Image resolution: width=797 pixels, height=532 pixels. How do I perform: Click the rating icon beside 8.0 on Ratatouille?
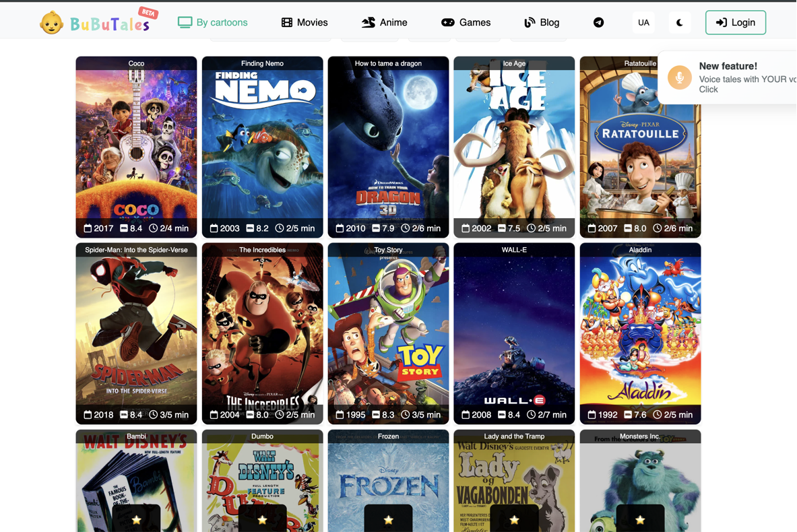click(628, 228)
